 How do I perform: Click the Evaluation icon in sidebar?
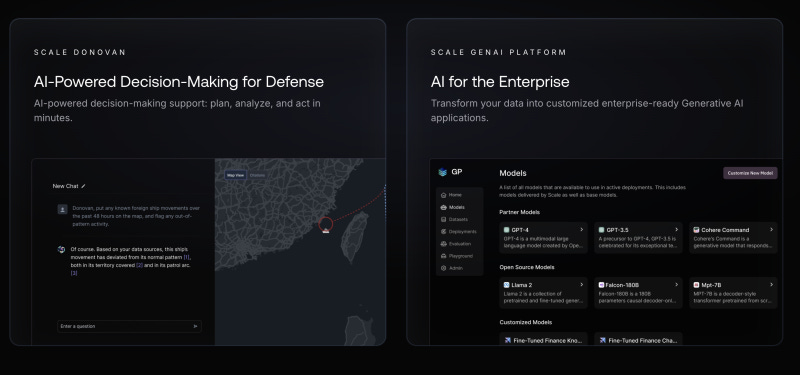click(x=443, y=244)
